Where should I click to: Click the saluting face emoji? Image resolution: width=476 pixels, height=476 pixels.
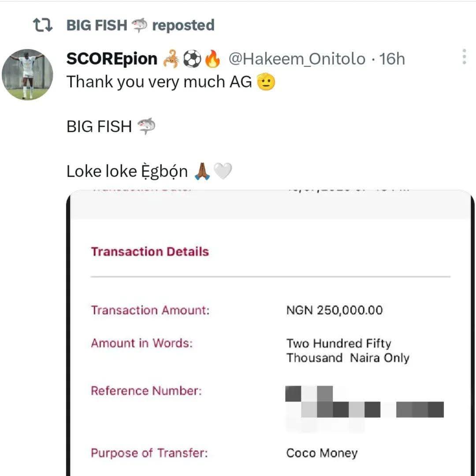pyautogui.click(x=266, y=82)
